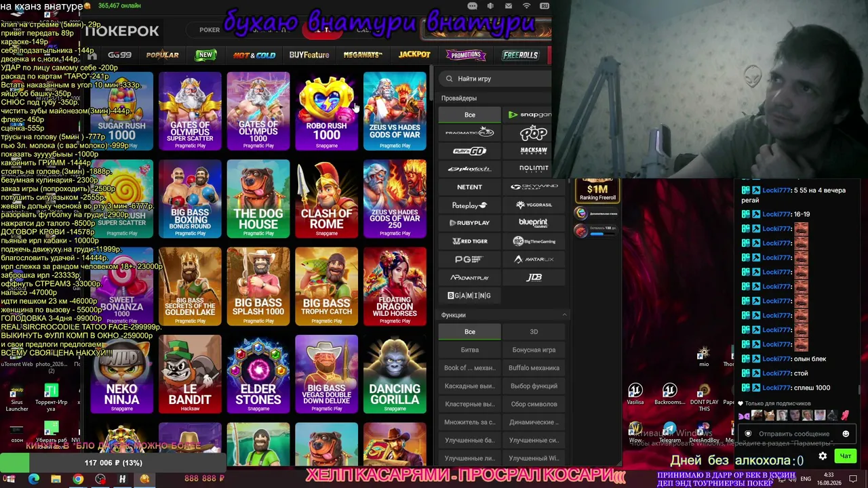The height and width of the screenshot is (488, 868).
Task: Filter by the Skywind Group provider logo
Action: (533, 186)
